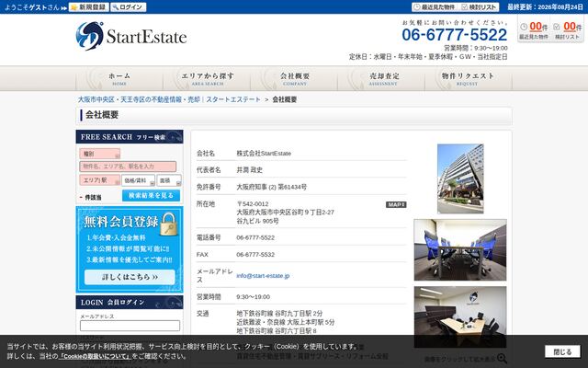
Task: Open the 価格/賃料 dropdown
Action: click(x=139, y=180)
